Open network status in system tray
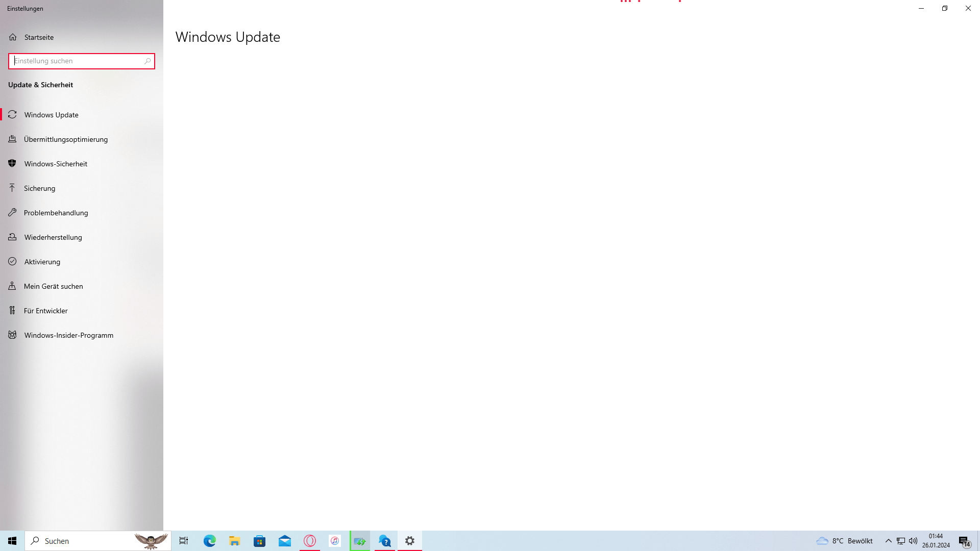980x551 pixels. point(901,541)
